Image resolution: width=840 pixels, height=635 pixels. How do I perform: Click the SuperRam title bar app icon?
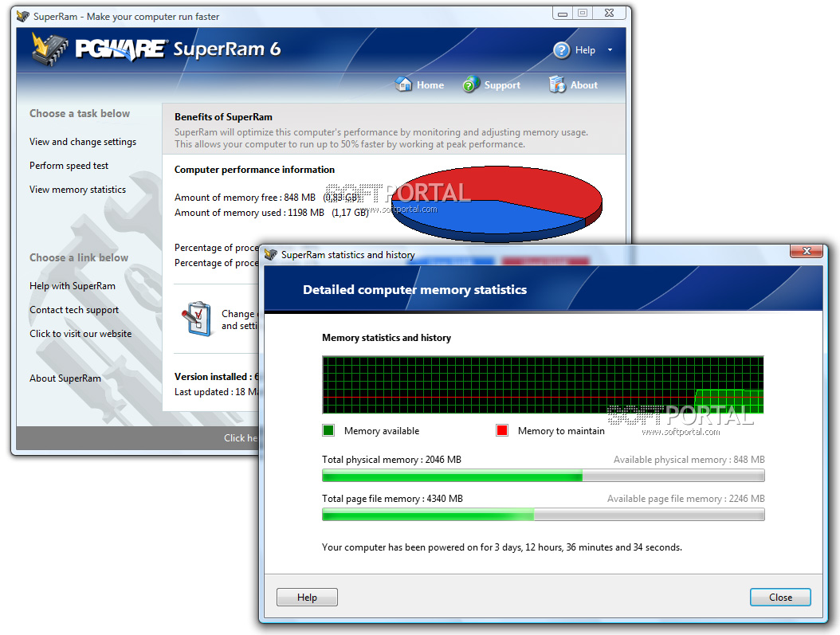(22, 16)
